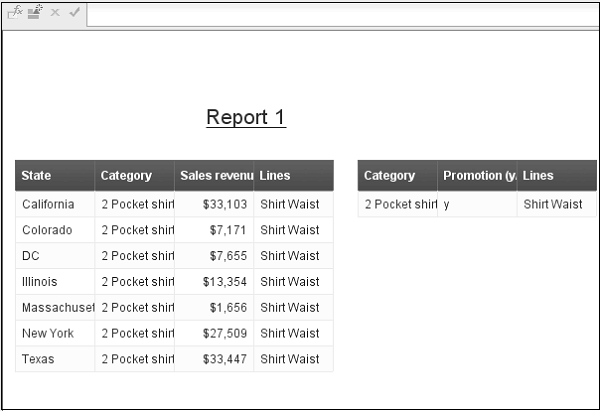Cancel the formula with the X icon
The width and height of the screenshot is (600, 411).
(55, 13)
